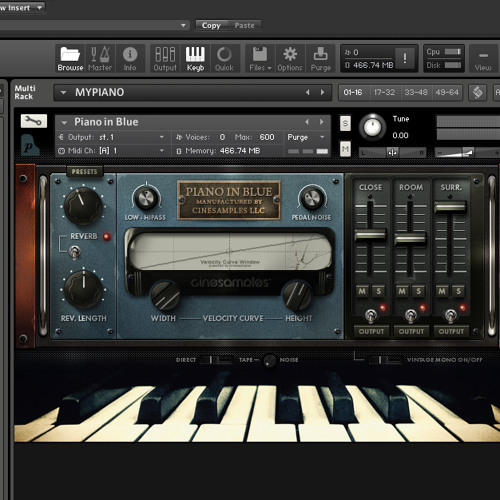Click the exclamation panic button
The image size is (500, 500).
405,58
